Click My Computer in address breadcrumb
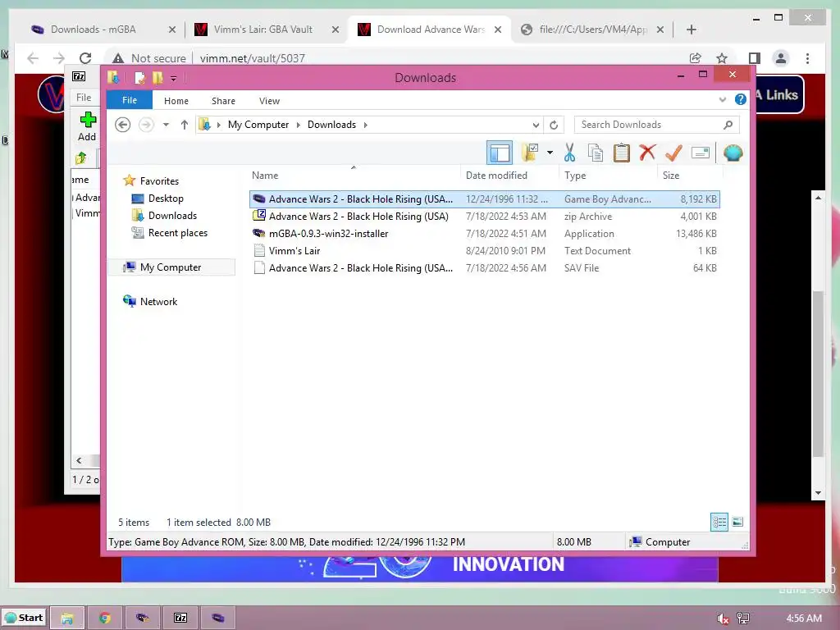Screen dimensions: 840x630 click(258, 125)
